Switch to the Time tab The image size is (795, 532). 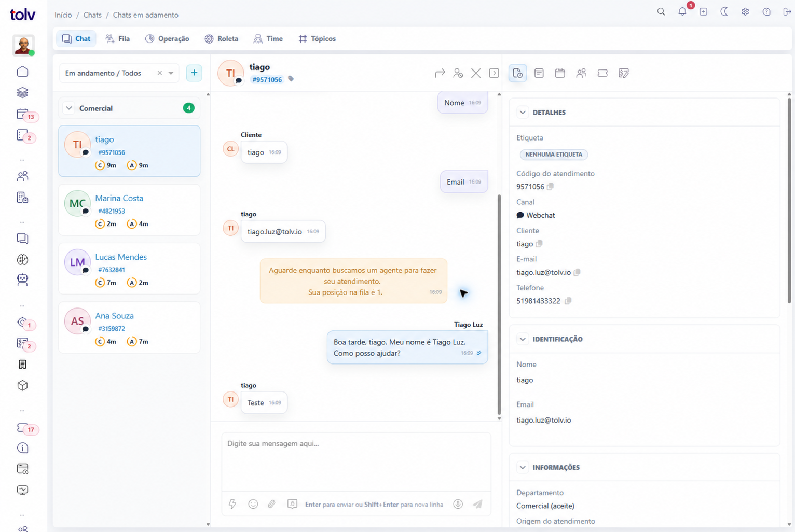click(268, 38)
